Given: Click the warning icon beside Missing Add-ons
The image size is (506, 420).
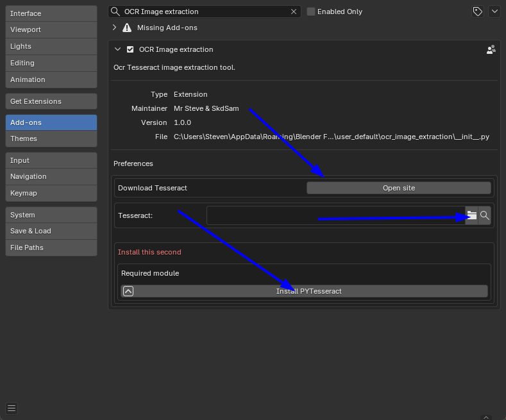Looking at the screenshot, I should pyautogui.click(x=127, y=28).
